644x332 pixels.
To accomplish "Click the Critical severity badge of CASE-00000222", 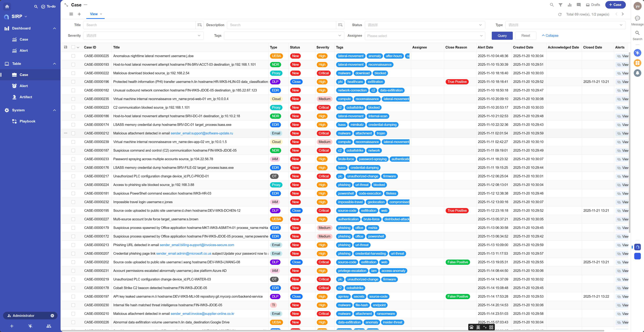I will pos(324,73).
